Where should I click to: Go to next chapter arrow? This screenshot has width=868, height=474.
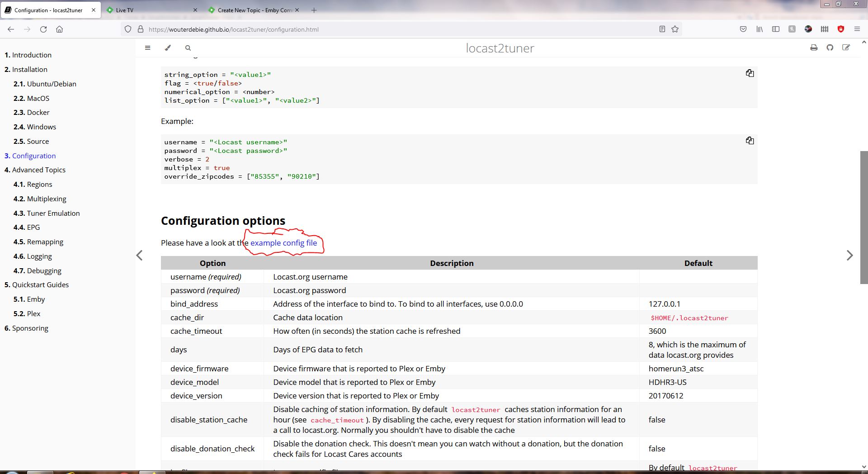(x=849, y=256)
